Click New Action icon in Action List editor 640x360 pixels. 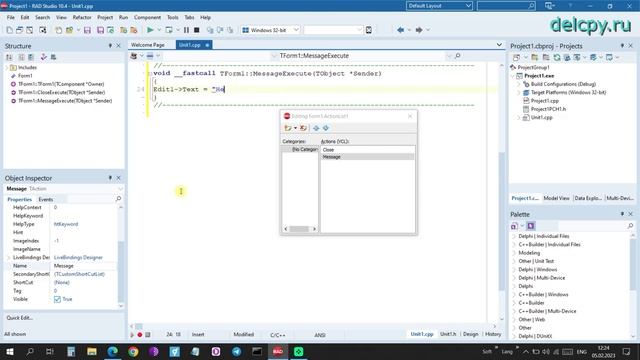(x=288, y=128)
